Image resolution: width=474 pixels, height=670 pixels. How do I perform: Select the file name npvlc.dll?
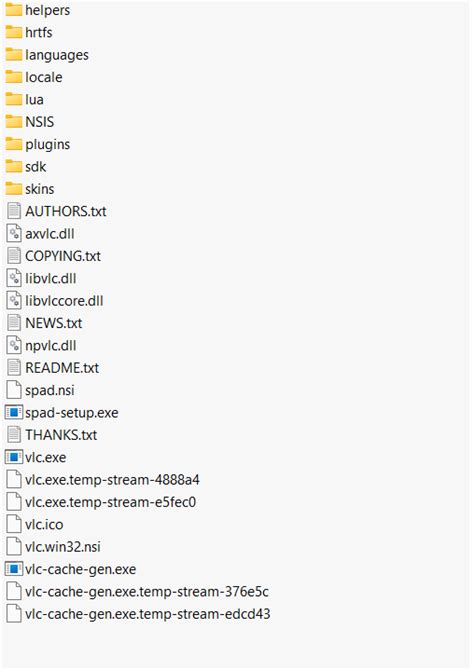50,345
